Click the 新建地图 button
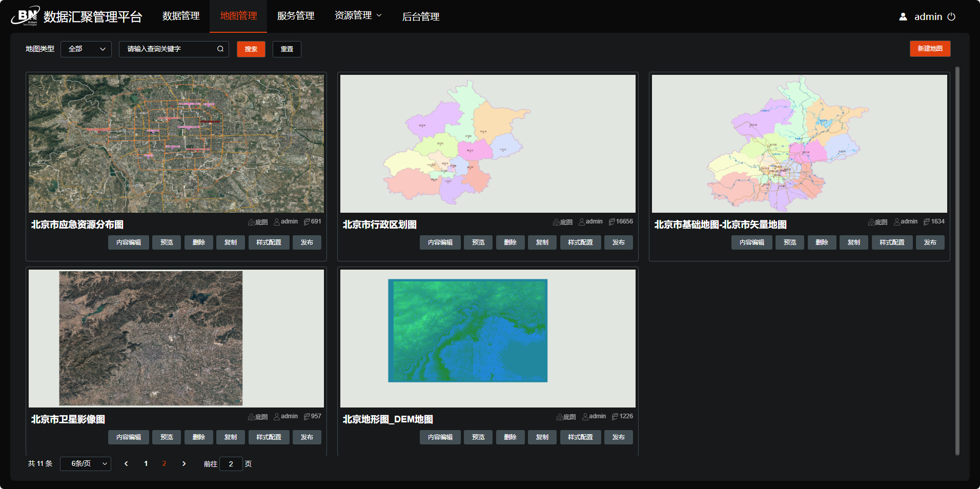Screen dimensions: 980x489 tap(930, 49)
